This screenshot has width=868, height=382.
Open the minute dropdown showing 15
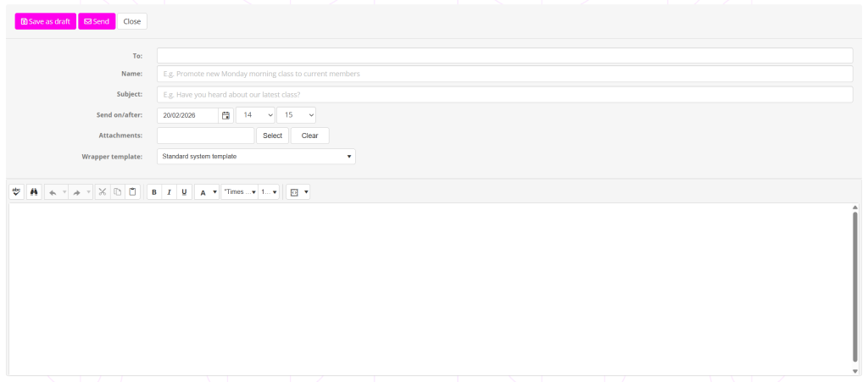pos(296,115)
